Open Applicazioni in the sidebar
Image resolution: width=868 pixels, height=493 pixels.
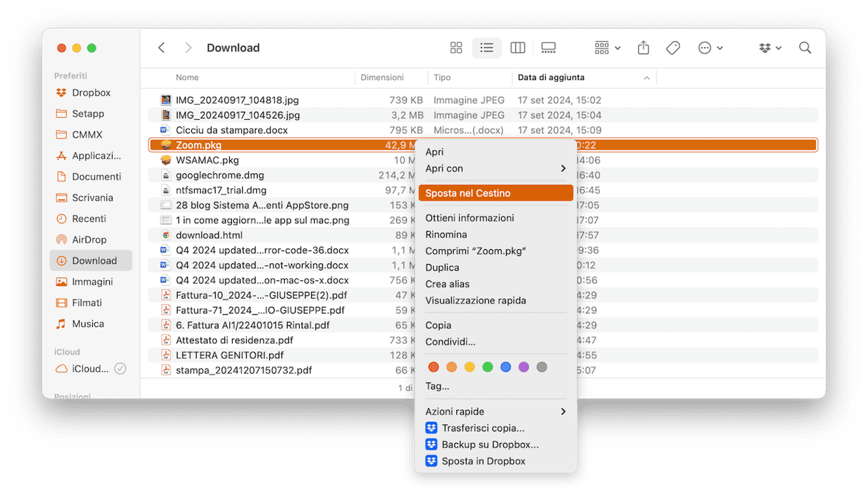tap(91, 156)
